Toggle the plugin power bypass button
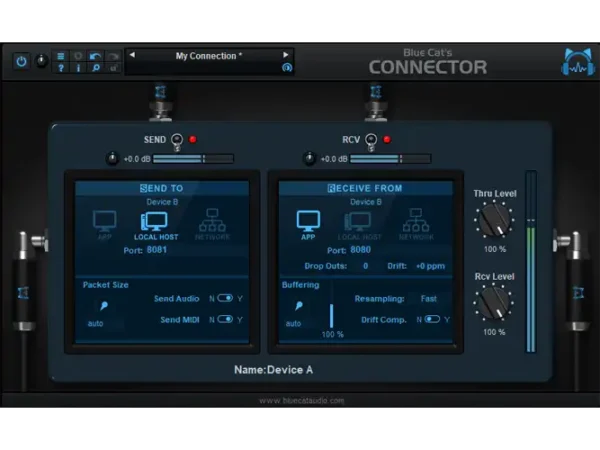The image size is (600, 450). pyautogui.click(x=21, y=61)
